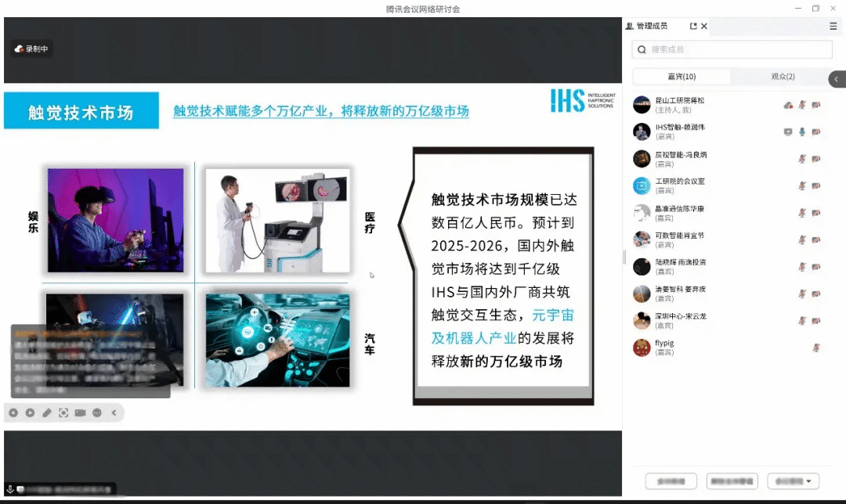Click the 搜索成员 search field
Image resolution: width=846 pixels, height=504 pixels.
pyautogui.click(x=731, y=49)
